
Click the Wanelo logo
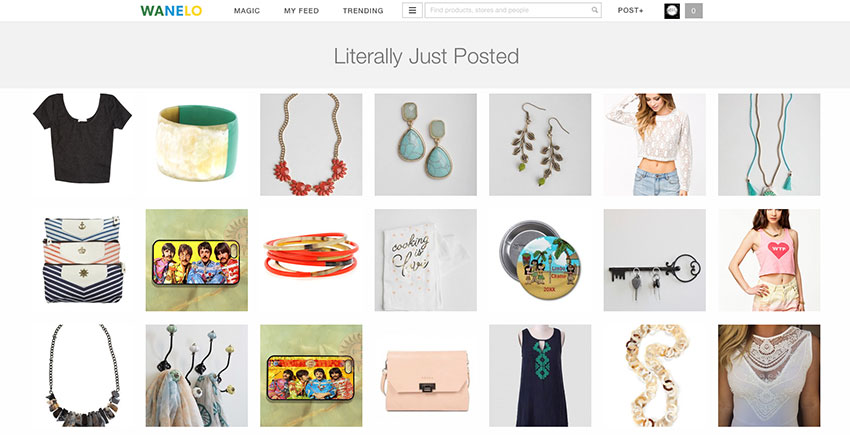pyautogui.click(x=171, y=10)
